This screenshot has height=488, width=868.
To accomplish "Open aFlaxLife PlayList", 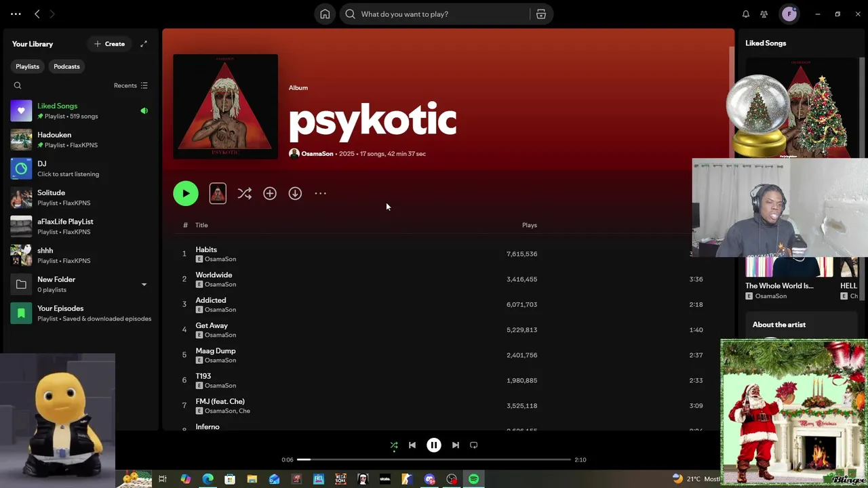I will click(81, 226).
